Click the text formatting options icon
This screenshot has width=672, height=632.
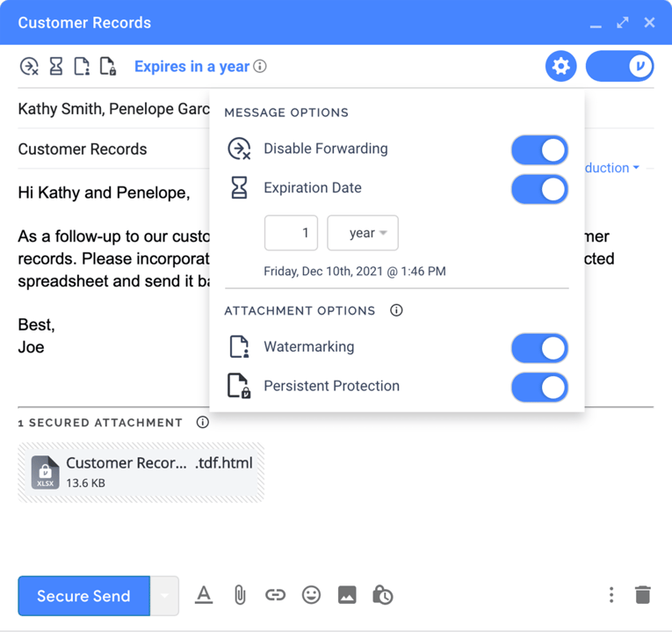204,595
